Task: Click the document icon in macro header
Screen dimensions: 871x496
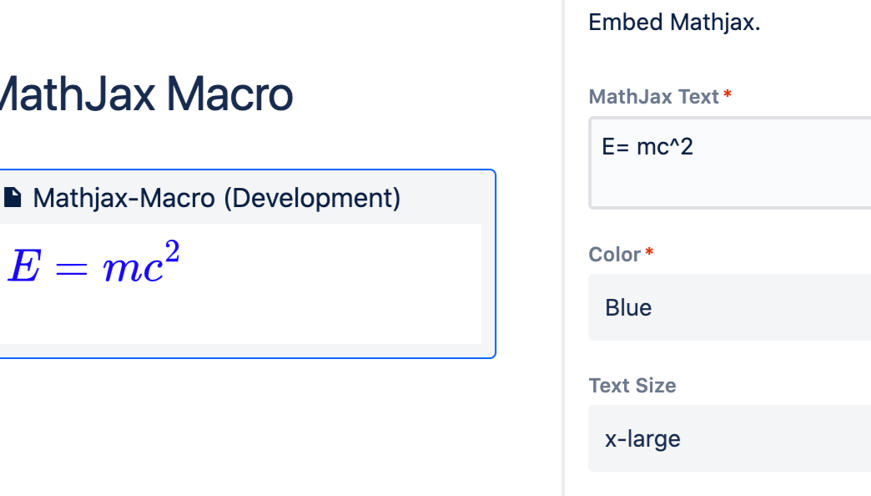Action: [x=13, y=198]
